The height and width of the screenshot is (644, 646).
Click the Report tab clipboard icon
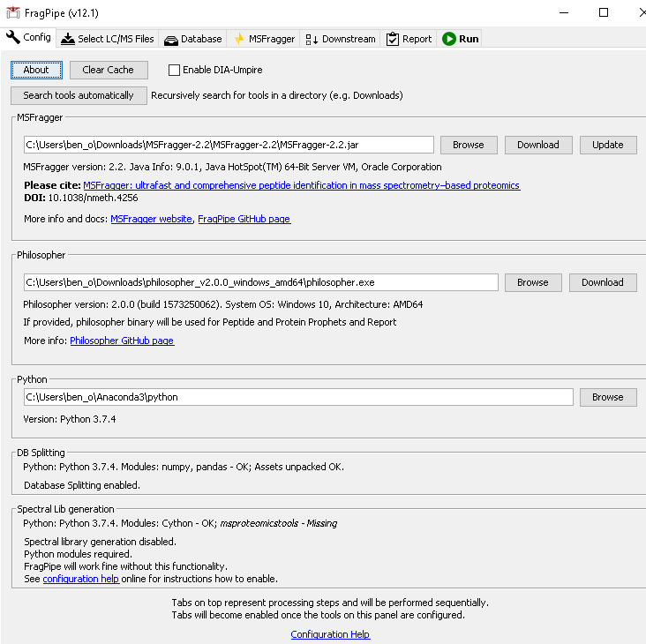coord(393,39)
